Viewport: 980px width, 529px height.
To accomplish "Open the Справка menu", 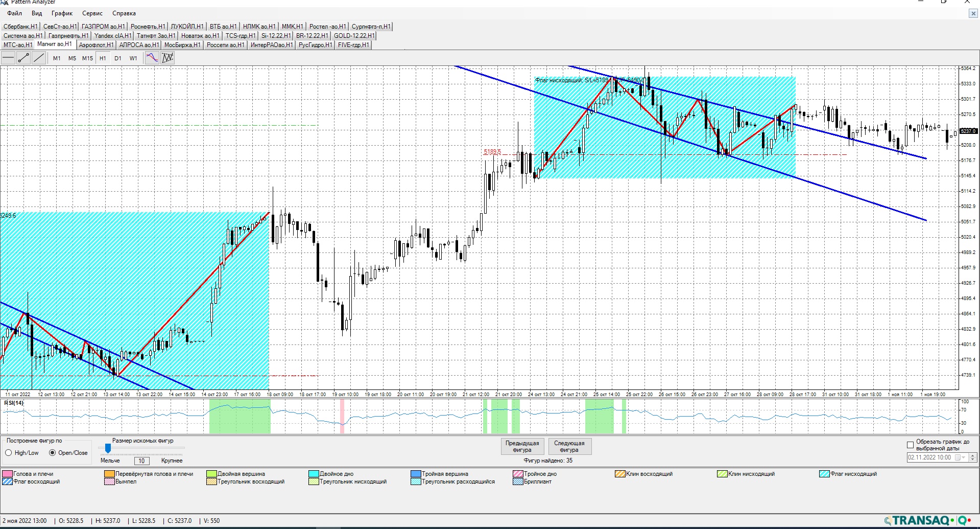I will [124, 13].
